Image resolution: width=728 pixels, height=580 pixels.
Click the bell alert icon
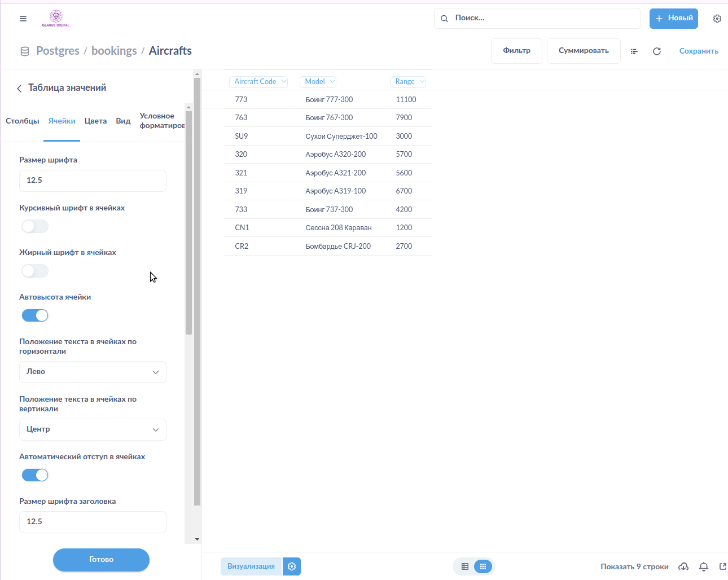[x=704, y=566]
